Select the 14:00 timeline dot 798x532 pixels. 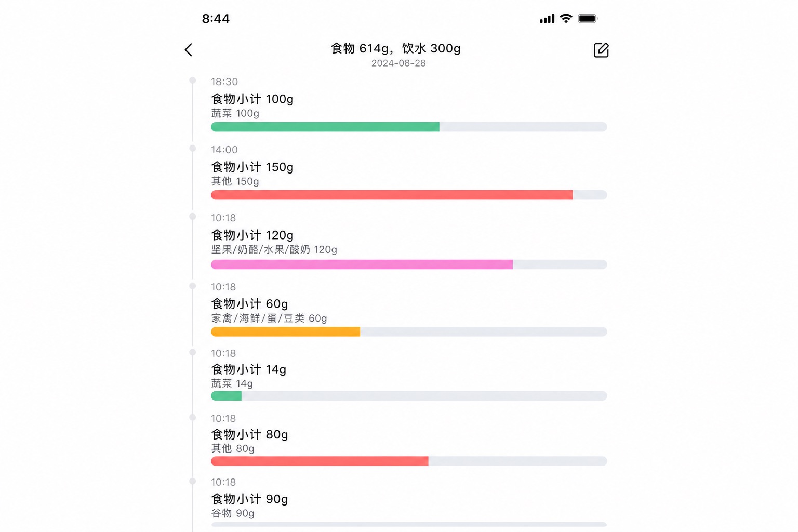[x=193, y=149]
